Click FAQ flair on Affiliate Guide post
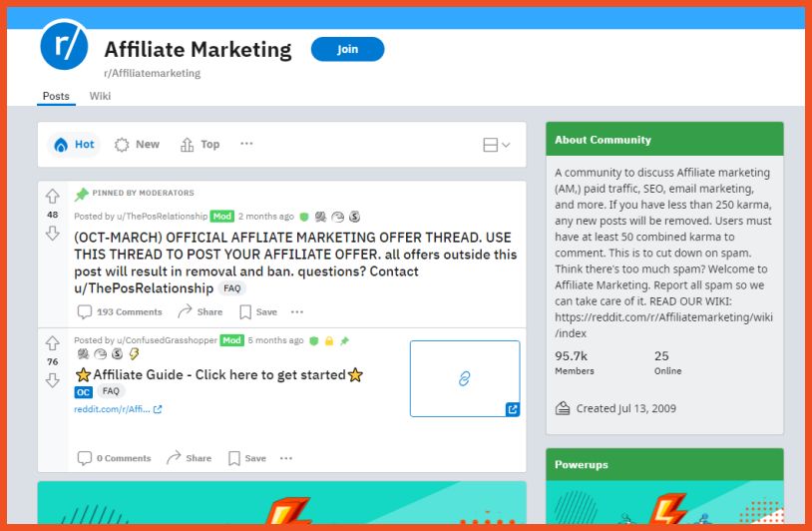The width and height of the screenshot is (812, 531). [111, 391]
